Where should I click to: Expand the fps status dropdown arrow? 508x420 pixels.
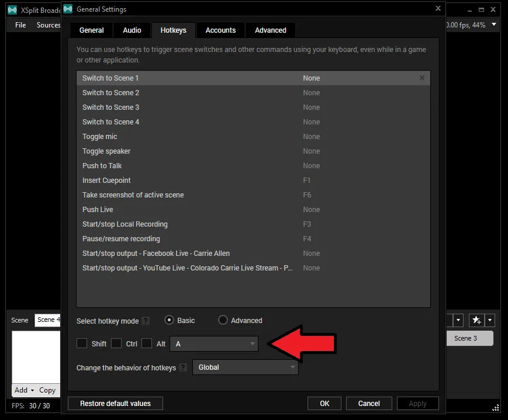pos(494,25)
